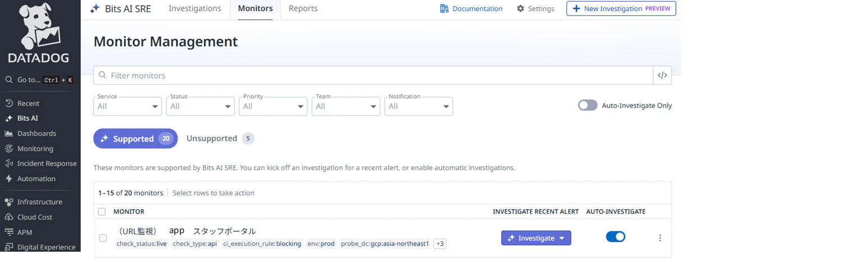Click the Monitoring icon in sidebar

pyautogui.click(x=9, y=149)
